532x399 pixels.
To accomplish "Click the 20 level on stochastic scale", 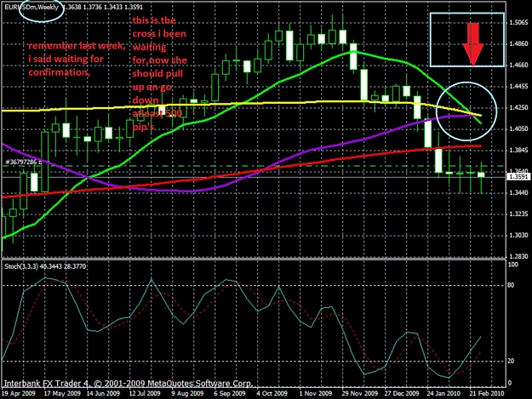I will click(x=511, y=361).
